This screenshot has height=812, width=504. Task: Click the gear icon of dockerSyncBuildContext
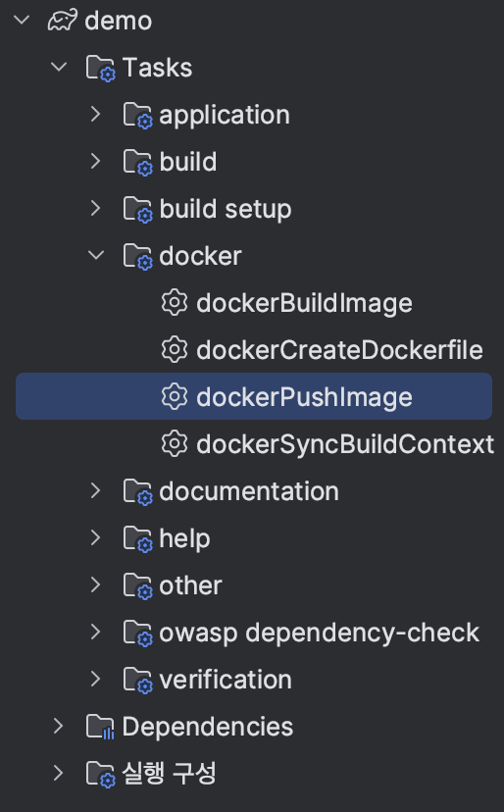point(174,444)
